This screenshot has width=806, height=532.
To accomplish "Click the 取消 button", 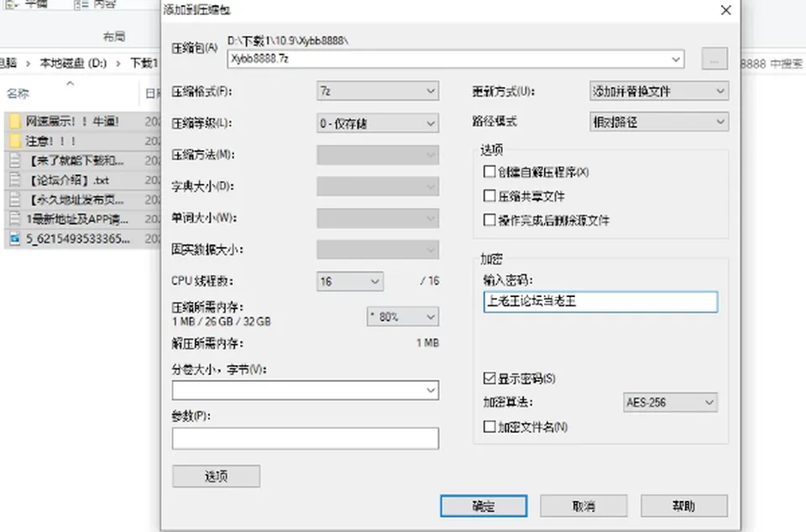I will pos(584,506).
